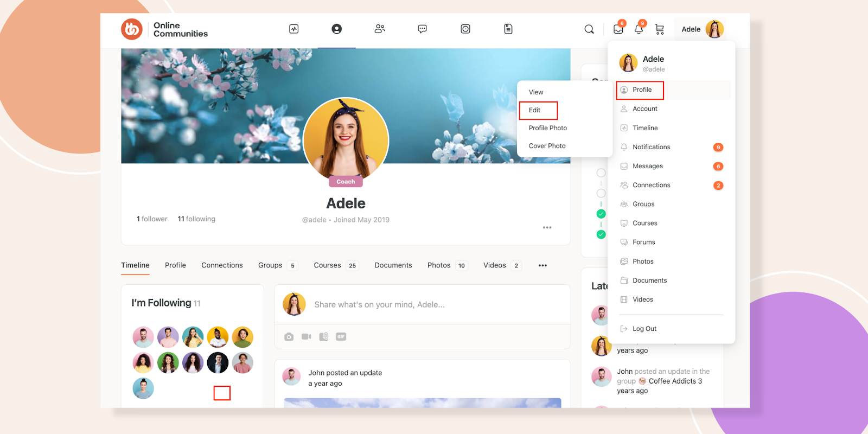Viewport: 868px width, 434px height.
Task: Choose Cover Photo in submenu
Action: (x=547, y=146)
